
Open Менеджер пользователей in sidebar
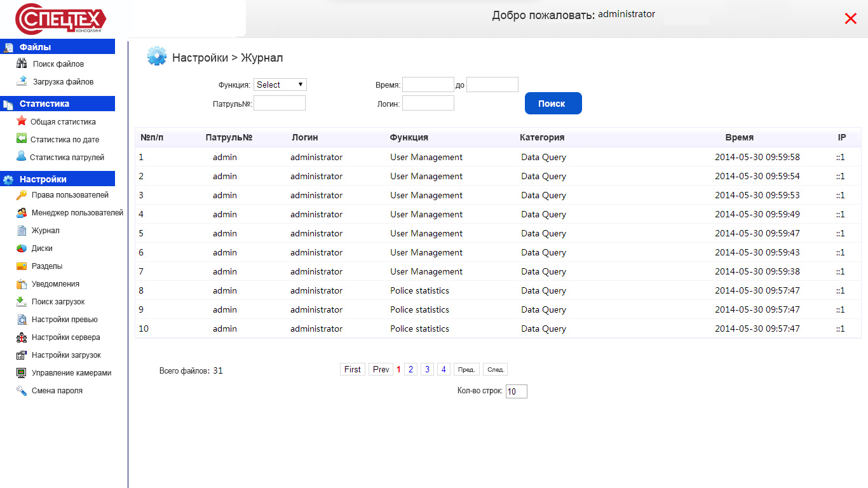77,213
